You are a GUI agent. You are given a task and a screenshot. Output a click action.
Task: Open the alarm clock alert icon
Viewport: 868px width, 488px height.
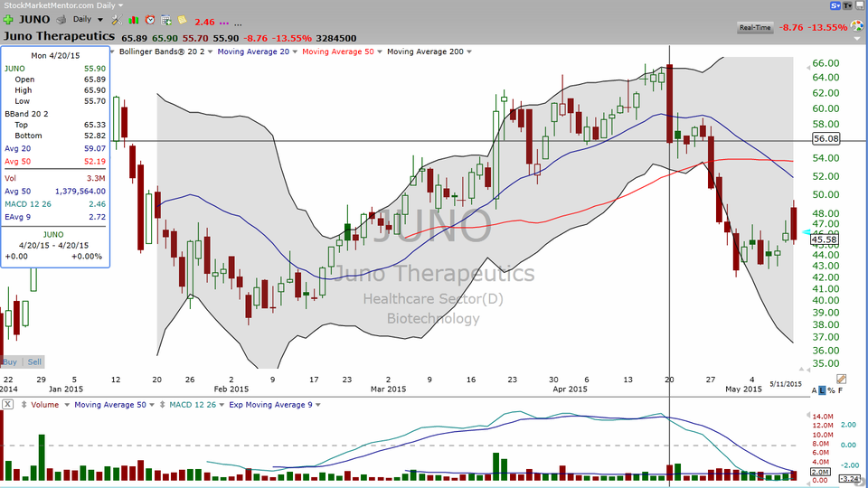coord(150,20)
